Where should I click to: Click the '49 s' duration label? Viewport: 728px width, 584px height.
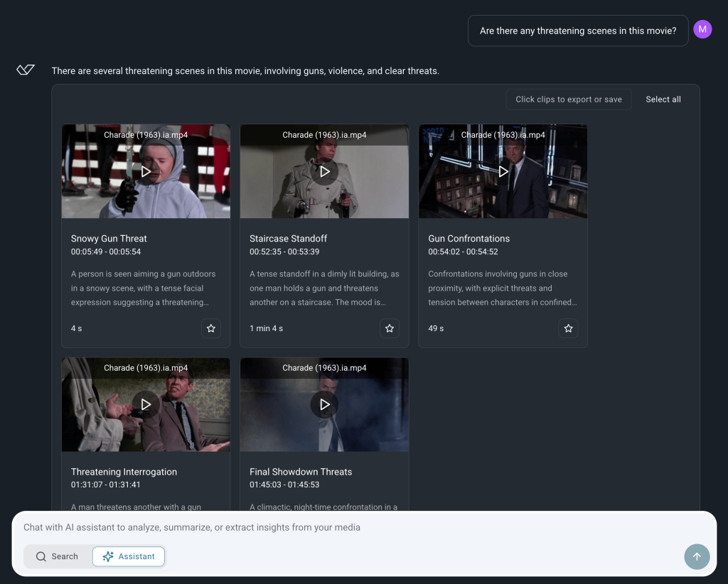pyautogui.click(x=436, y=328)
